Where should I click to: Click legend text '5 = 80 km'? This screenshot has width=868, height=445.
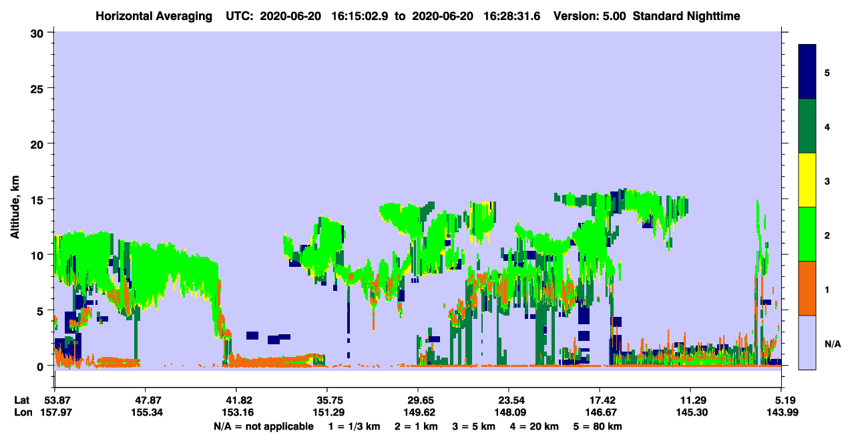(x=598, y=426)
